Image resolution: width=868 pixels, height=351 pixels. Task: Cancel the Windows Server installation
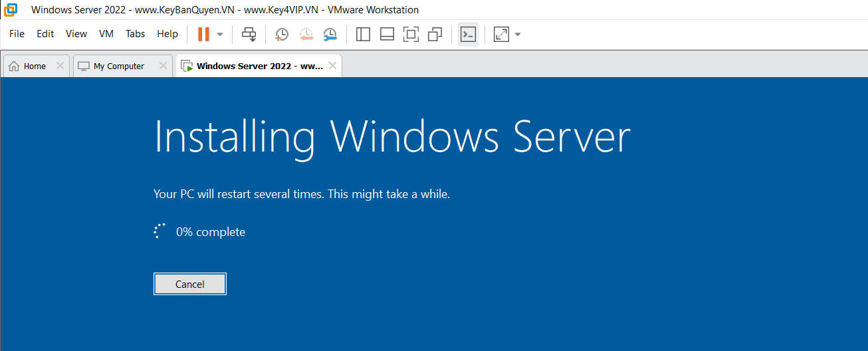pyautogui.click(x=190, y=284)
